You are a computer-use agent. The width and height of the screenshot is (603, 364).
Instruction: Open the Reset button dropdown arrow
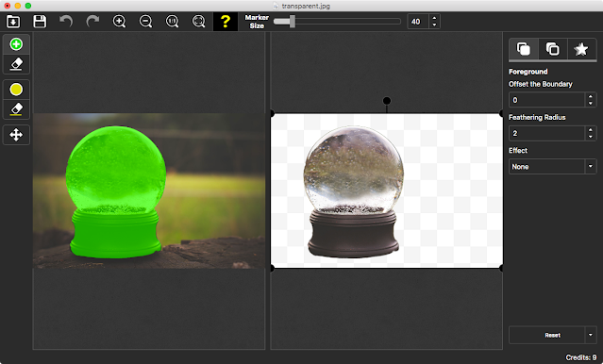(591, 335)
